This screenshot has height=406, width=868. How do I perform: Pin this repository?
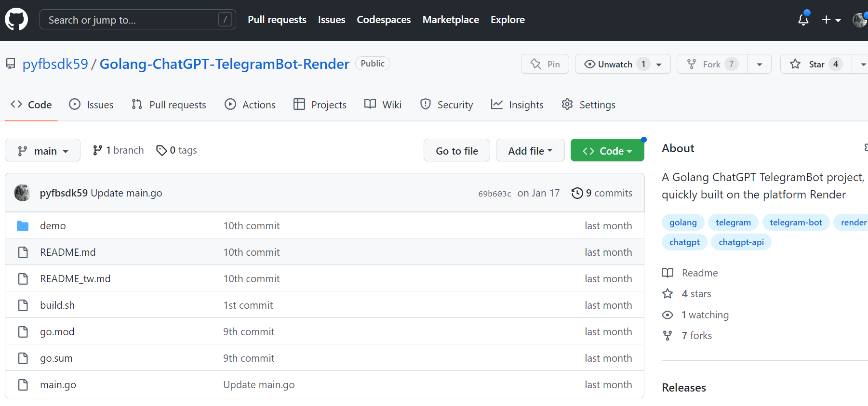[x=545, y=64]
